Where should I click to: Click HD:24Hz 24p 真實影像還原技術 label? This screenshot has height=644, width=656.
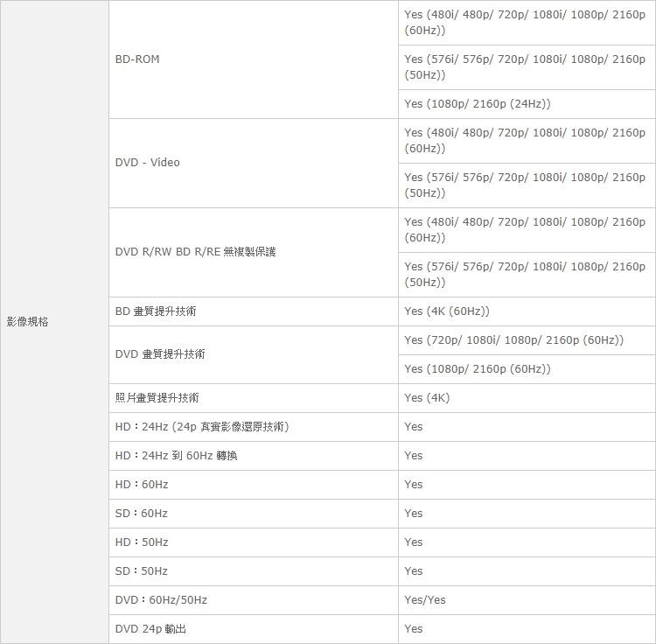point(202,427)
